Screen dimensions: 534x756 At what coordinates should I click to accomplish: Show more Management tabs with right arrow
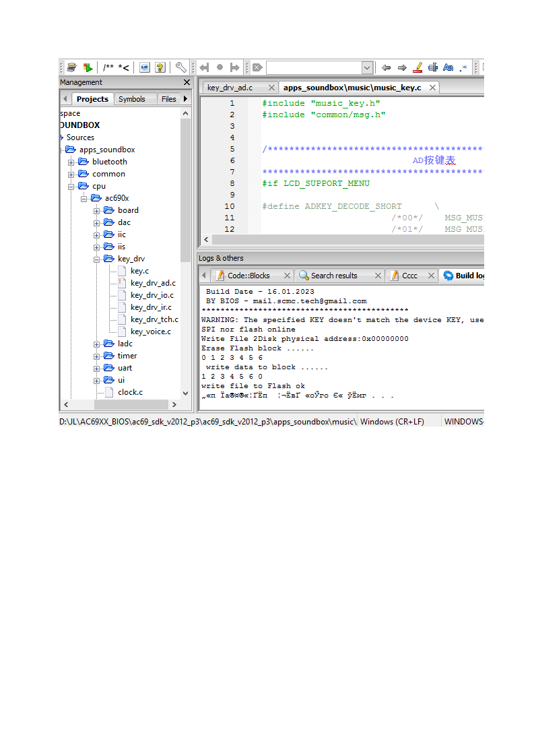coord(186,99)
